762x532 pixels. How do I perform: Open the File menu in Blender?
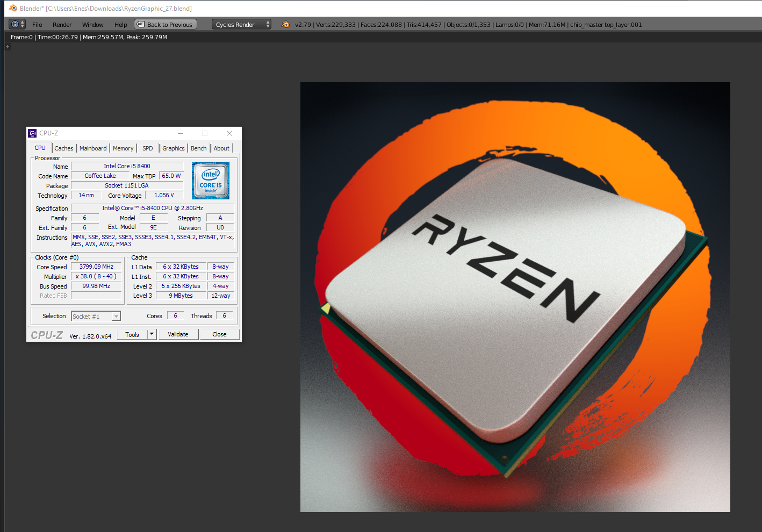[37, 25]
